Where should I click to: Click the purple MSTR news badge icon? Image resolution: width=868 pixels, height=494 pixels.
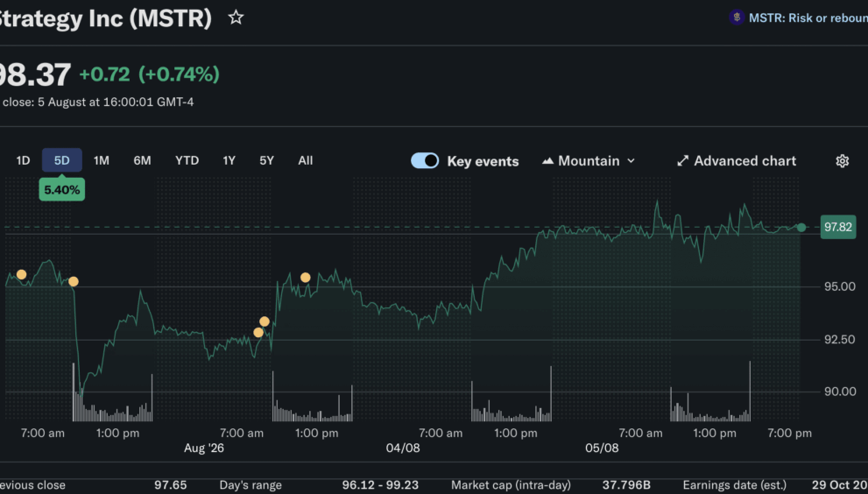[737, 18]
